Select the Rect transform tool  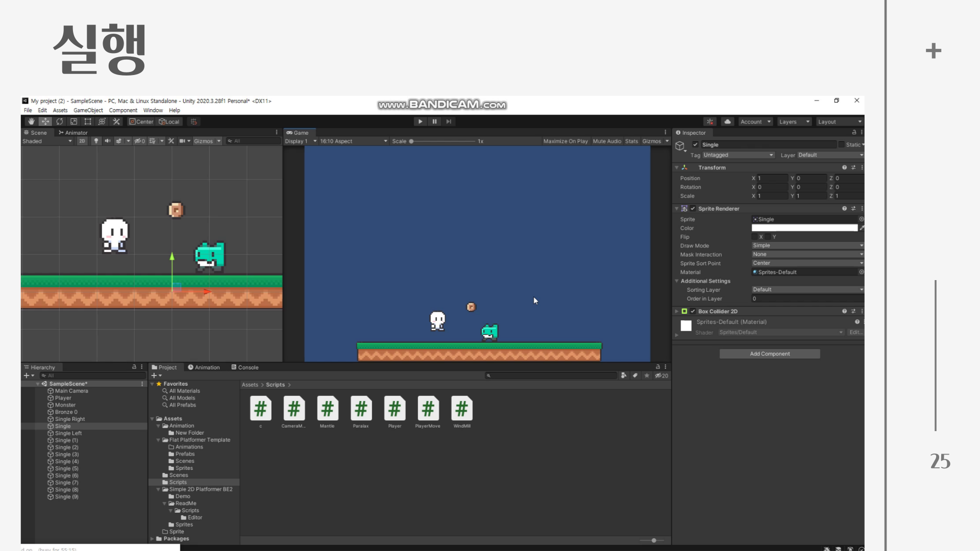pyautogui.click(x=88, y=121)
